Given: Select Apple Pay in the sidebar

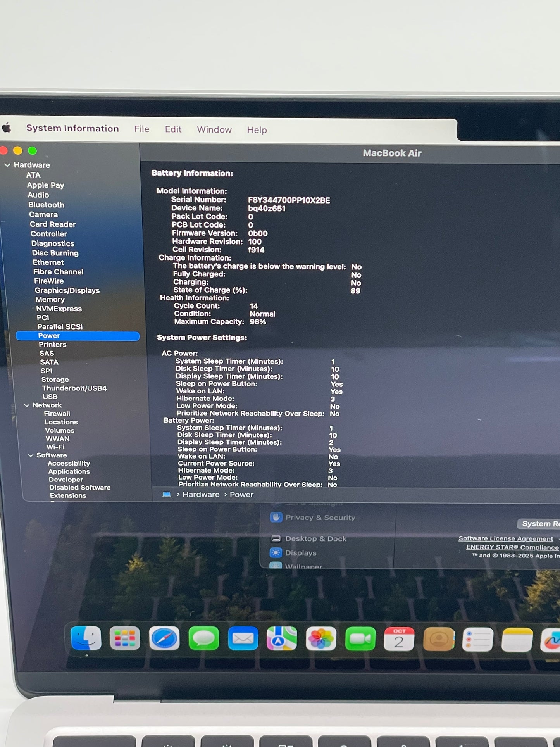Looking at the screenshot, I should 45,185.
